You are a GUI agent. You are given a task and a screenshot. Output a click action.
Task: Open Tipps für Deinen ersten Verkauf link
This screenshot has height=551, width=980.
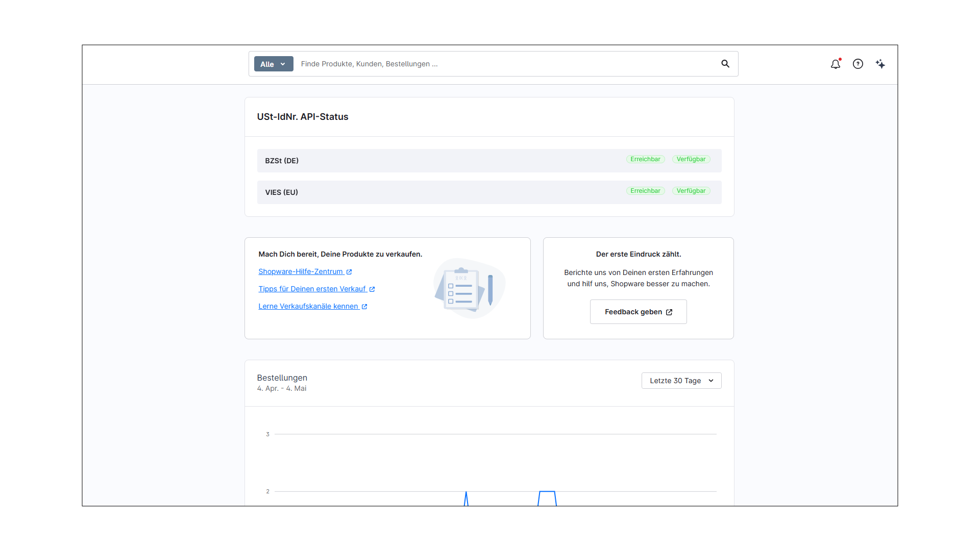click(316, 289)
